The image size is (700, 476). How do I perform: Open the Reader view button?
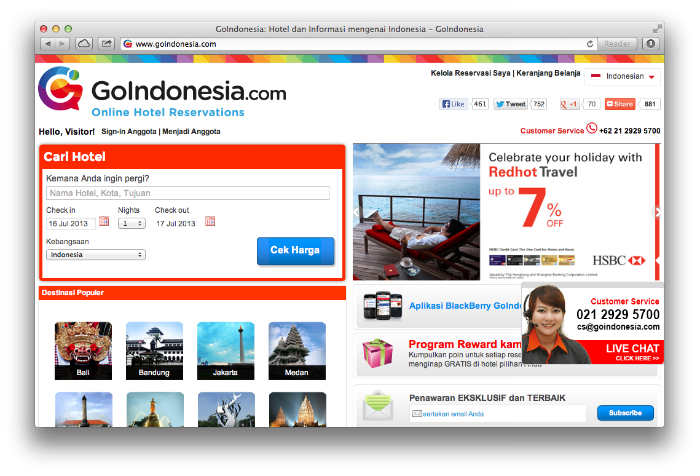(617, 44)
